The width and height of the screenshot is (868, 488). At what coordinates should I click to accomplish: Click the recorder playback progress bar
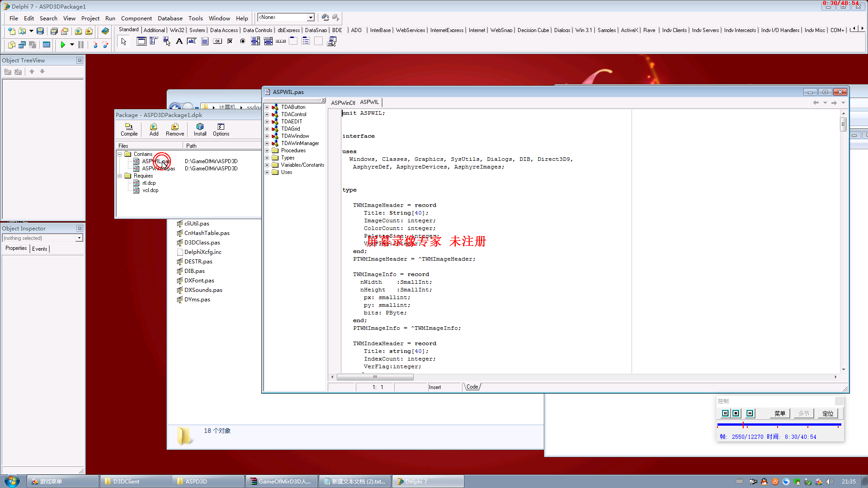(x=779, y=425)
